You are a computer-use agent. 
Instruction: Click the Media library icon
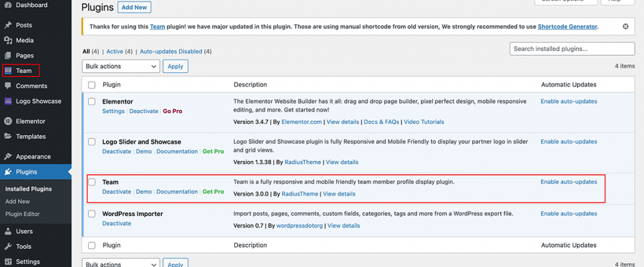(x=8, y=40)
